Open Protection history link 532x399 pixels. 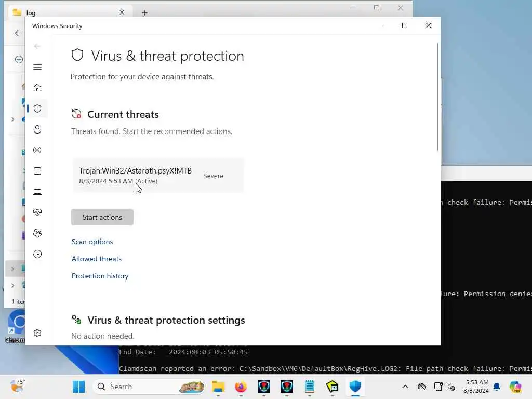(x=100, y=276)
